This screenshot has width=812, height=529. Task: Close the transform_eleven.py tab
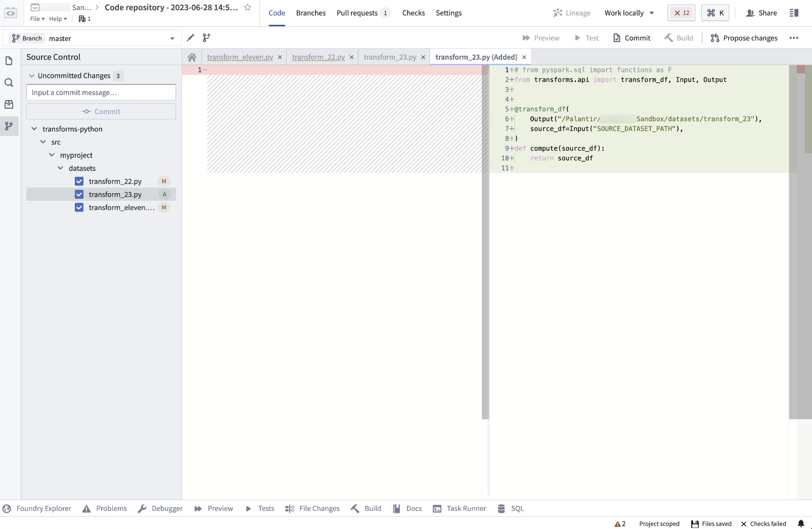pyautogui.click(x=280, y=57)
